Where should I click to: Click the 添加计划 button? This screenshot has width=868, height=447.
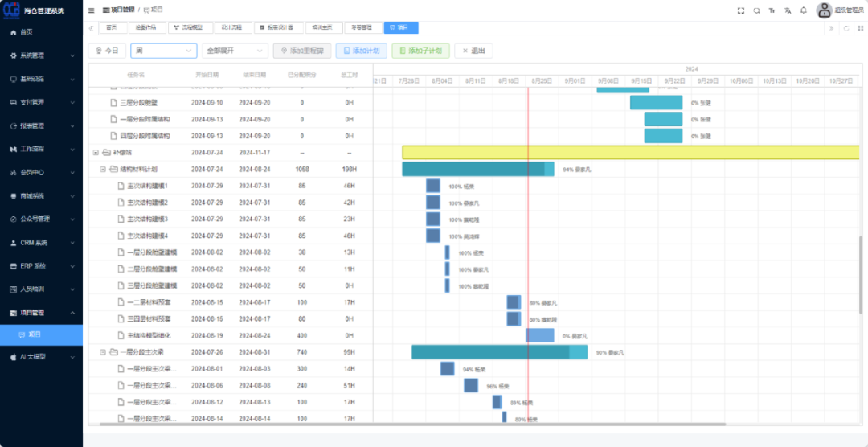tap(361, 51)
